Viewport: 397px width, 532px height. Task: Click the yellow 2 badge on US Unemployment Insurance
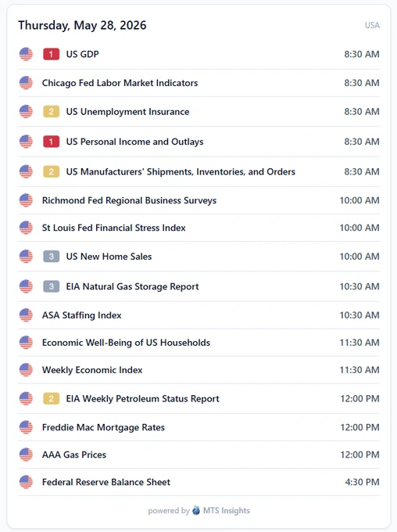[52, 112]
